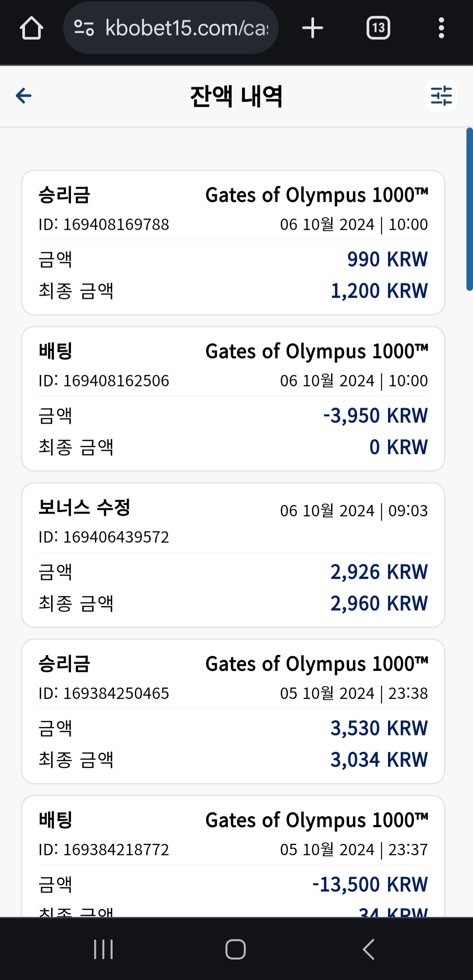Tap the Android back navigation button
The width and height of the screenshot is (473, 980).
click(x=369, y=949)
